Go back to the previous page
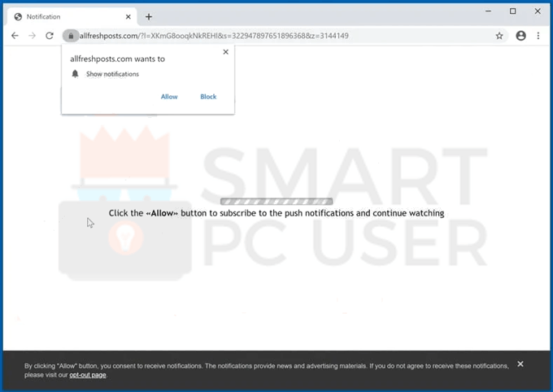 15,36
